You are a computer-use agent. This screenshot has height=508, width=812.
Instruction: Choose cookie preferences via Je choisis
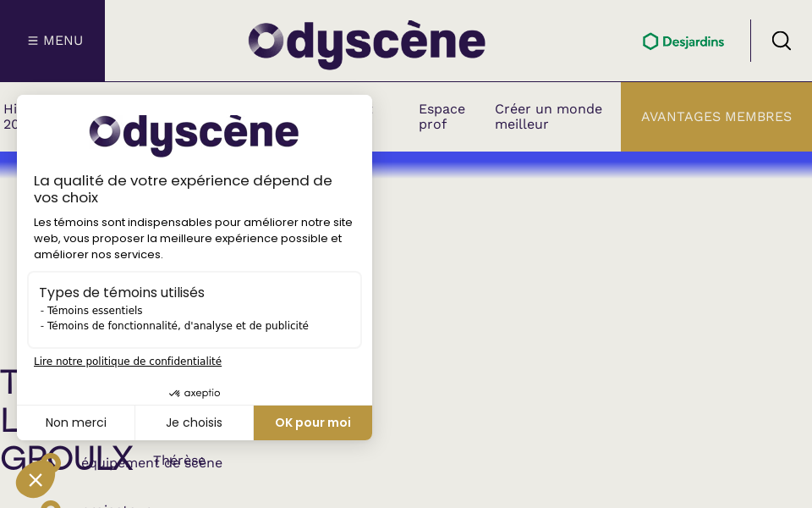194,422
